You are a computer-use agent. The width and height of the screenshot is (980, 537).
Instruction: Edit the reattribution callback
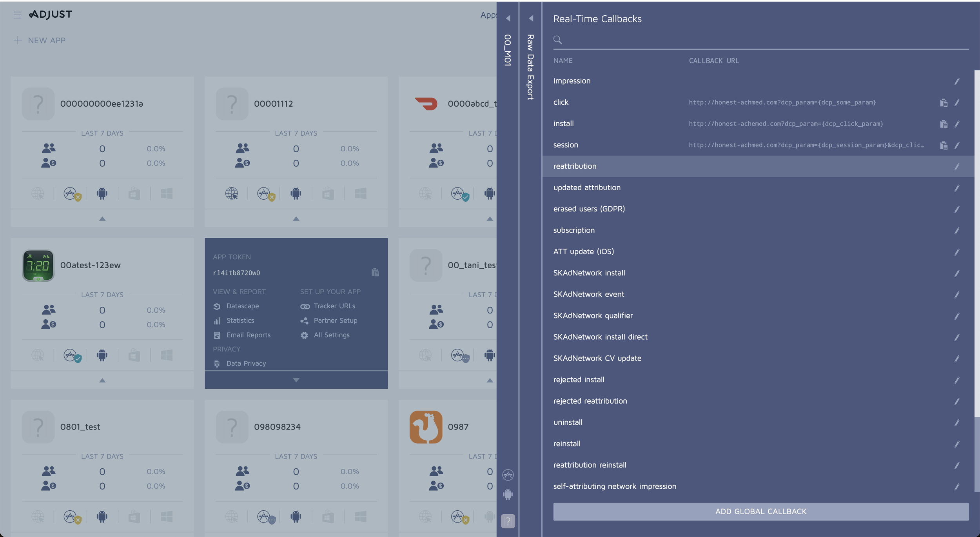pyautogui.click(x=957, y=167)
